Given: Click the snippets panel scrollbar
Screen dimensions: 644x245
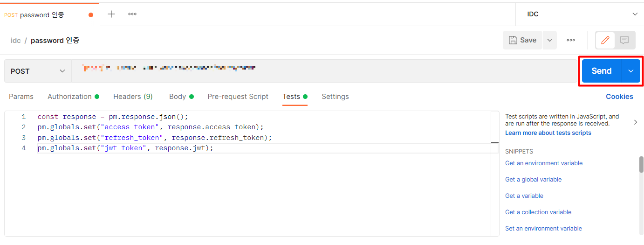Looking at the screenshot, I should 641,164.
